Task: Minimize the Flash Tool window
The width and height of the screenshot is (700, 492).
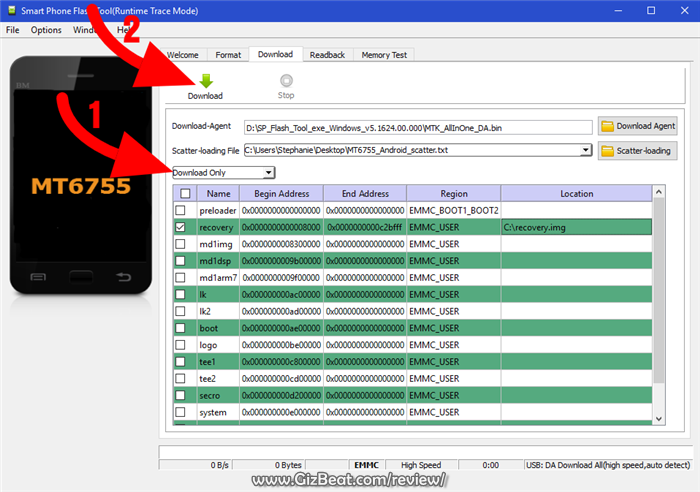Action: click(x=618, y=10)
